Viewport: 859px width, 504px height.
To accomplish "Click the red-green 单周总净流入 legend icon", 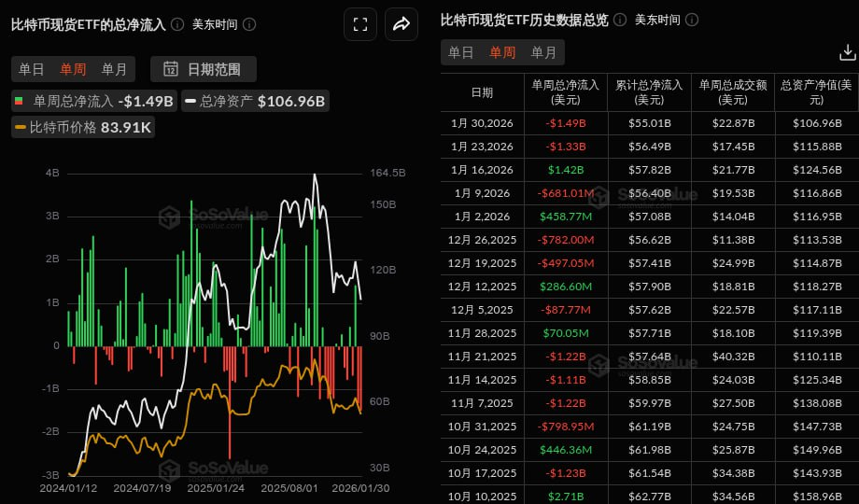I will tap(21, 101).
